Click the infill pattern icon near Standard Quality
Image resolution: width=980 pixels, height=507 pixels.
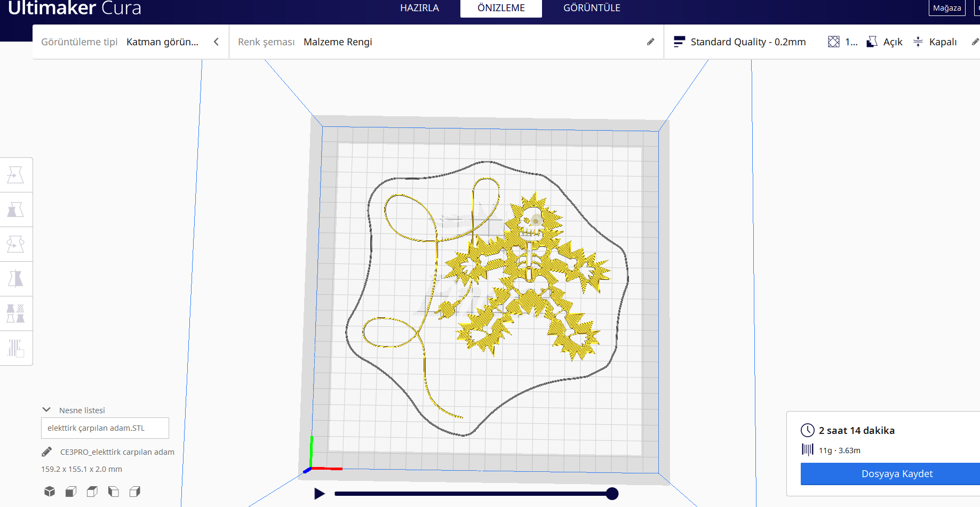[x=833, y=42]
